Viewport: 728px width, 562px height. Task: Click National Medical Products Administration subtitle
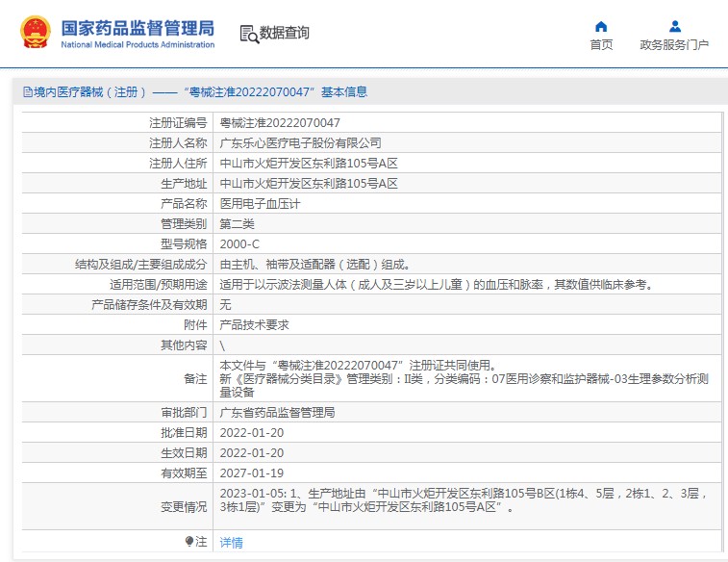(x=138, y=44)
